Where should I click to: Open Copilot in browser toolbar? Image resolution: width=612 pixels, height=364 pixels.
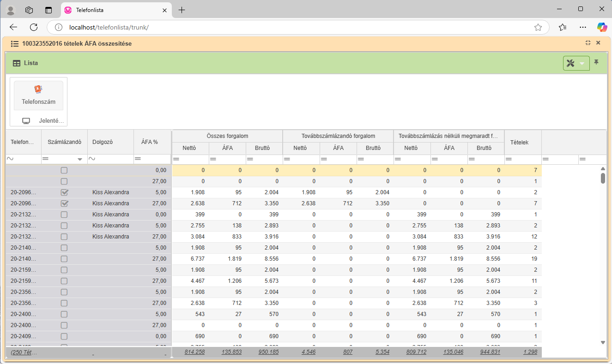tap(602, 27)
